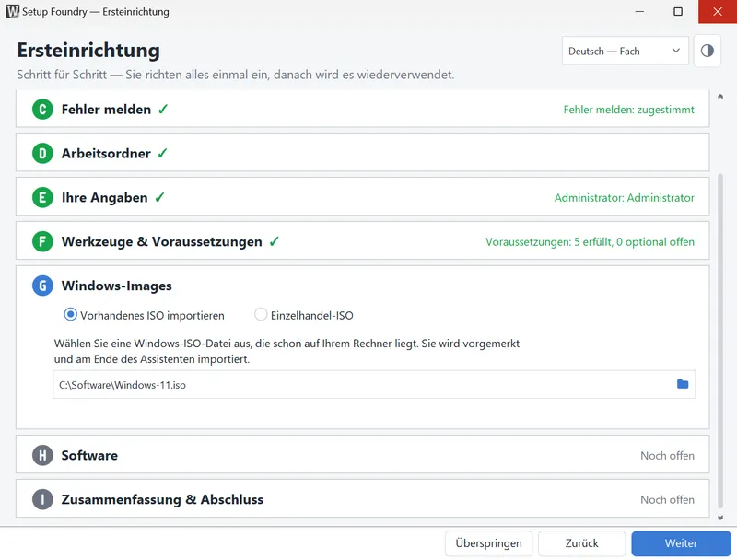Click the green C step badge
The height and width of the screenshot is (560, 737).
tap(42, 110)
